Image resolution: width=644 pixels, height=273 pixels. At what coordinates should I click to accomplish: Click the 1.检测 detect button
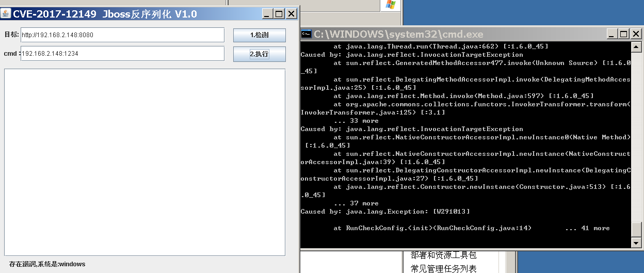pos(260,35)
